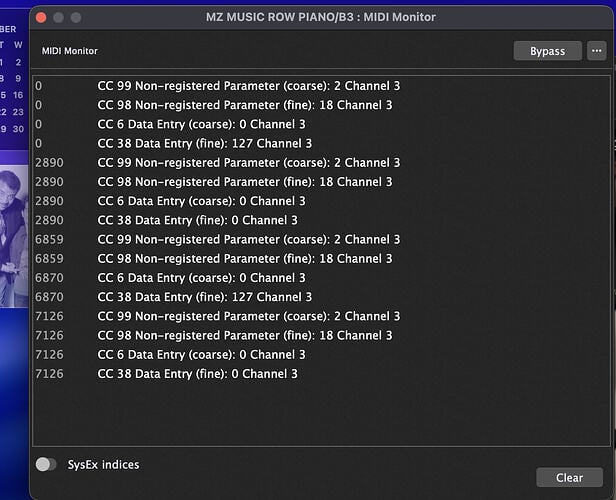Click day 30 in background calendar

(18, 129)
